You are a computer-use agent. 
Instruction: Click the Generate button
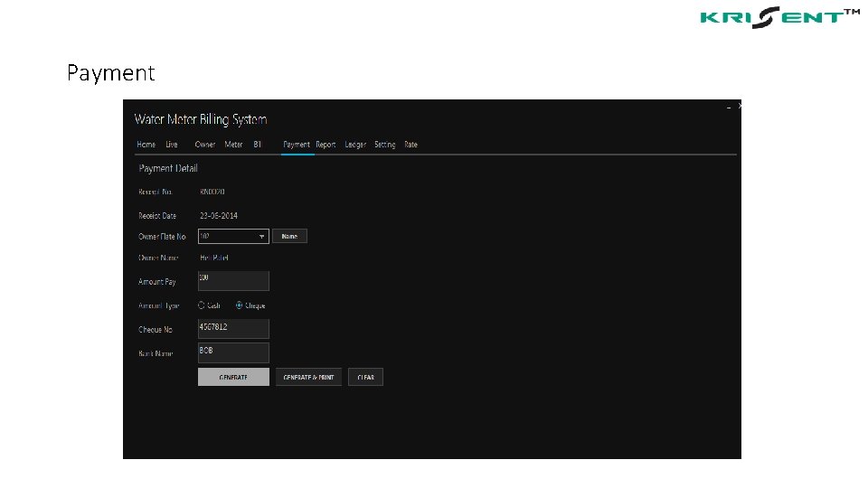233,378
